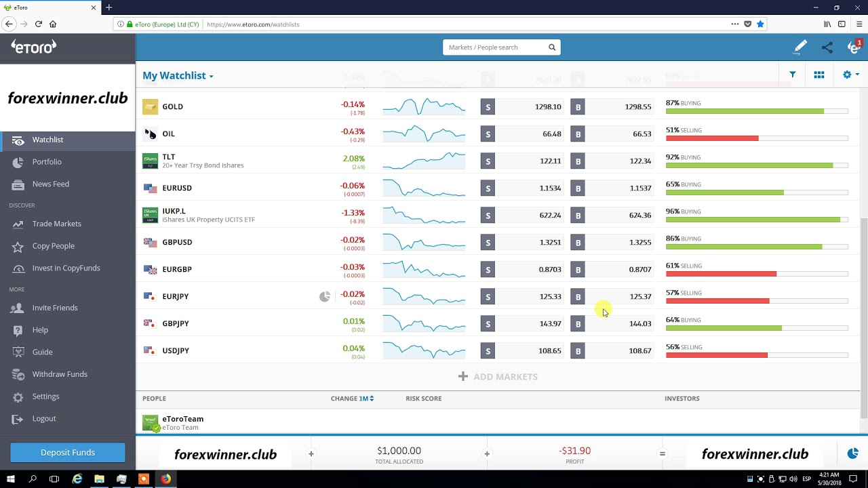Click the Deposit Funds button

(68, 453)
